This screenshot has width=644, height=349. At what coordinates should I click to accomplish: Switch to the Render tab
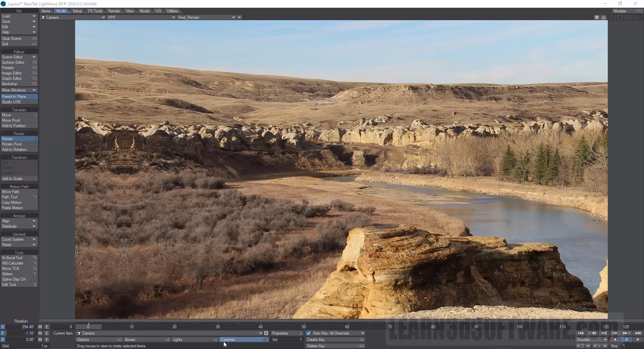pos(114,11)
